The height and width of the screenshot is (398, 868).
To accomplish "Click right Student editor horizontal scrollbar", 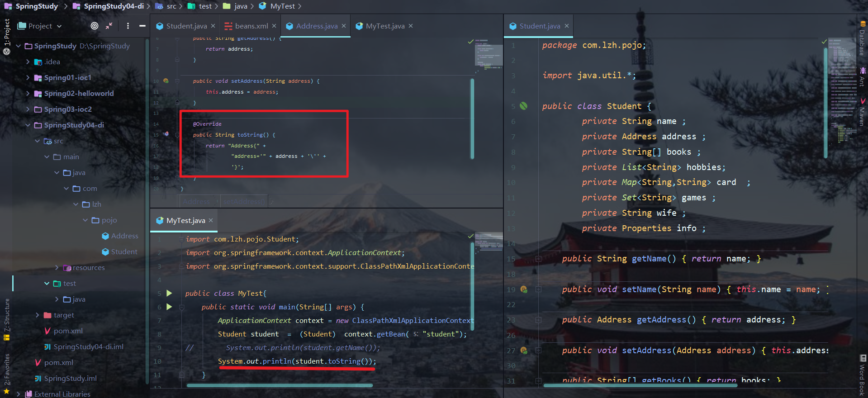I will 640,386.
